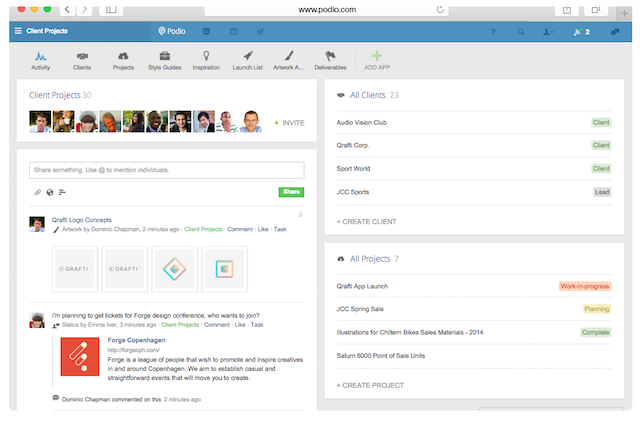The width and height of the screenshot is (640, 421).
Task: Click the Lead tag on JCC Sports
Action: pyautogui.click(x=602, y=192)
